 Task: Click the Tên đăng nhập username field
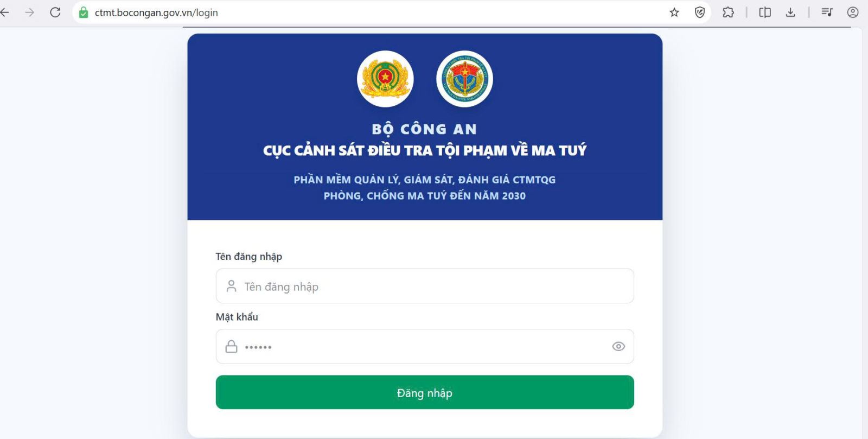(x=425, y=286)
